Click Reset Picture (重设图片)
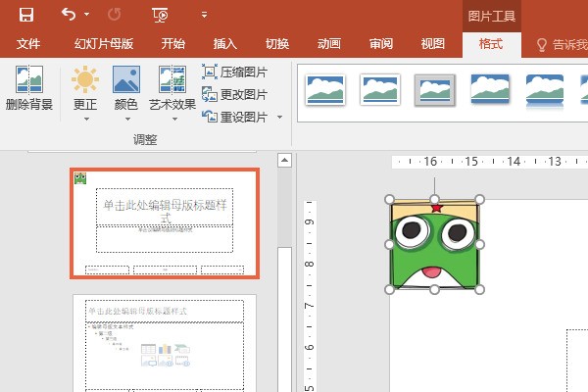This screenshot has width=588, height=392. click(x=235, y=117)
